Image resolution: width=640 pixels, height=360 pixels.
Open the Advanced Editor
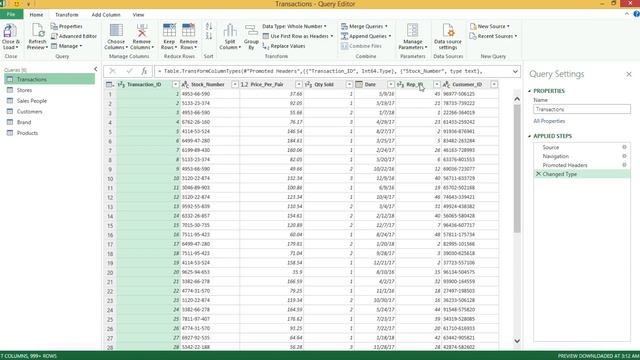74,36
